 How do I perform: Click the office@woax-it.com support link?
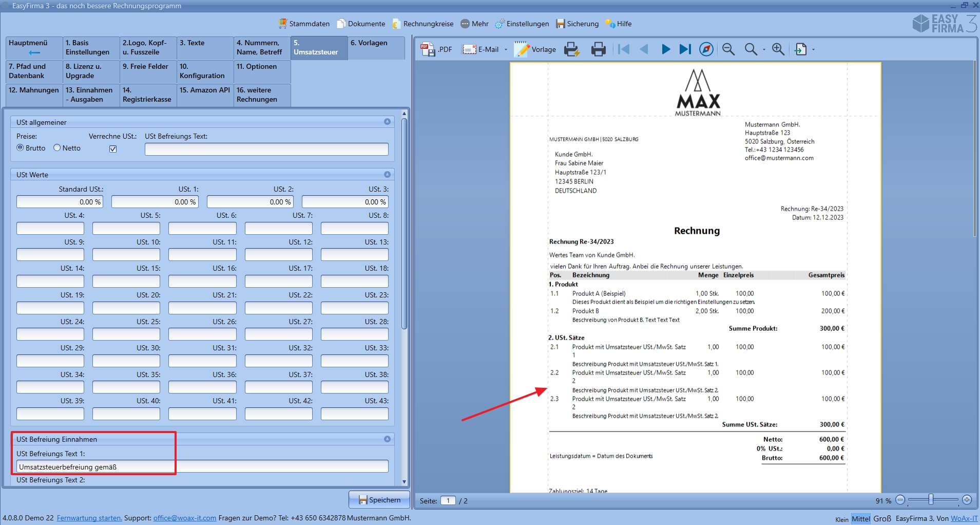tap(185, 518)
